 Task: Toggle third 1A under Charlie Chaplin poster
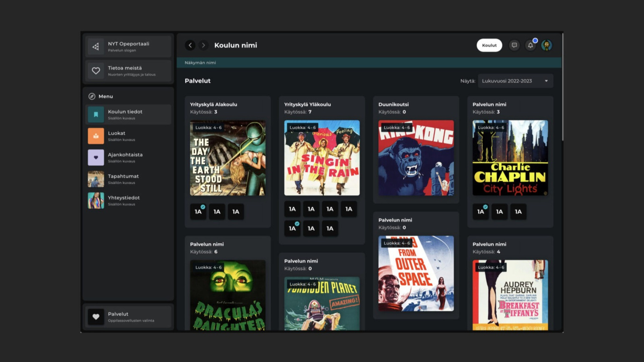pos(518,212)
